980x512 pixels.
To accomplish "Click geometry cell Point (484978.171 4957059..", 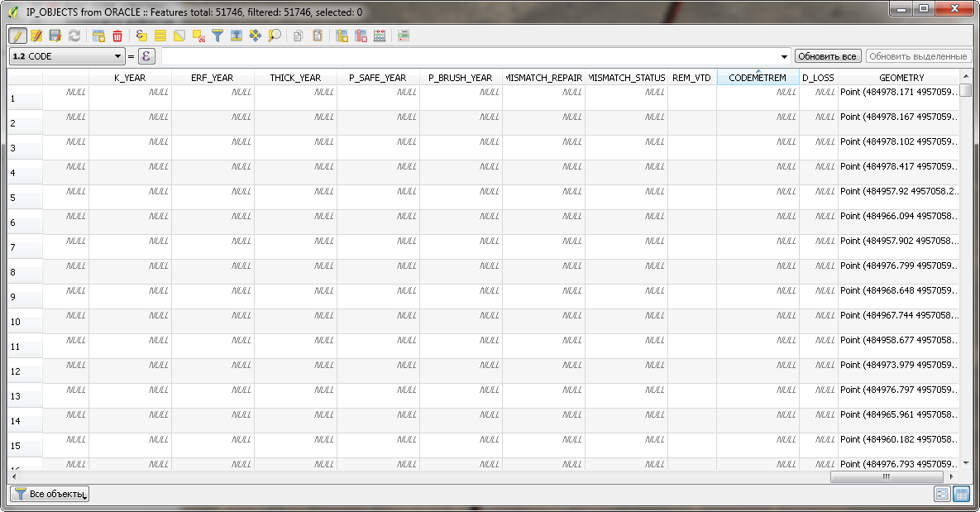I will tap(899, 98).
